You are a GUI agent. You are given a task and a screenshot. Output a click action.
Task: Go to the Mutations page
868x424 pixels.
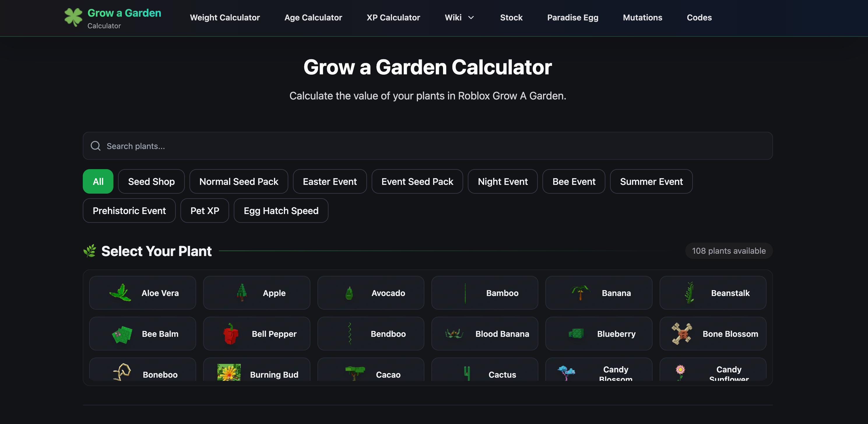(642, 17)
